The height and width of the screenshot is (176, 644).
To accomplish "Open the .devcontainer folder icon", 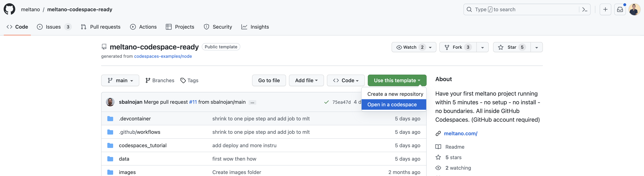I will click(x=110, y=118).
